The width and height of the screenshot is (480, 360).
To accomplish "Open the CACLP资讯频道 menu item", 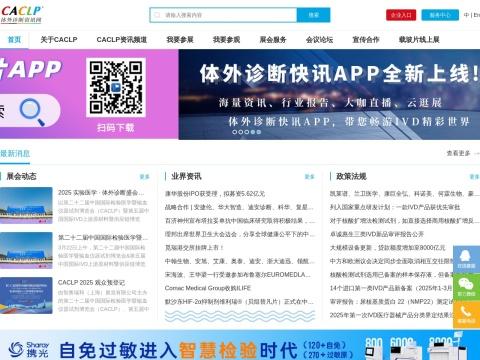I will (x=122, y=40).
